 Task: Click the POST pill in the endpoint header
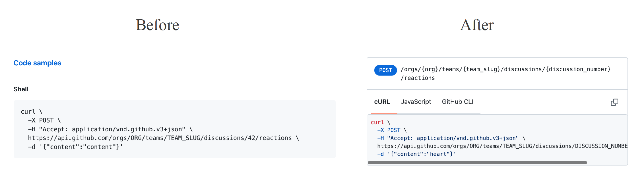(x=385, y=70)
